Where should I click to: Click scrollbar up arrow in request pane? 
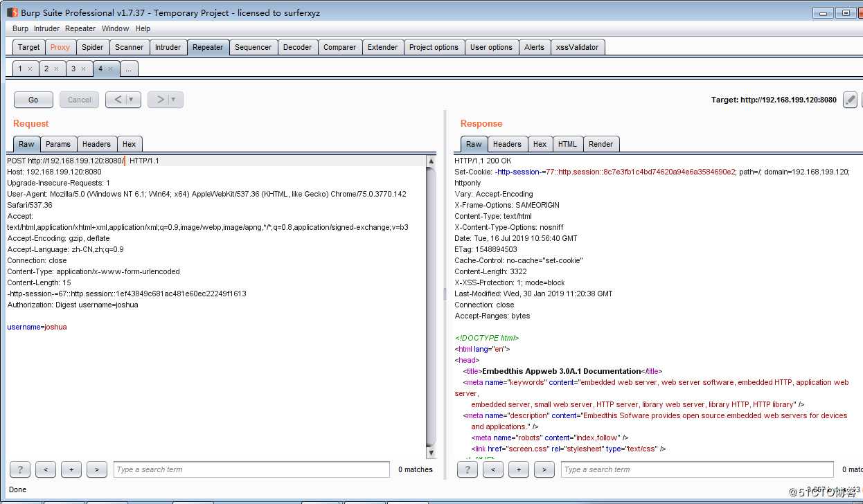pyautogui.click(x=431, y=161)
